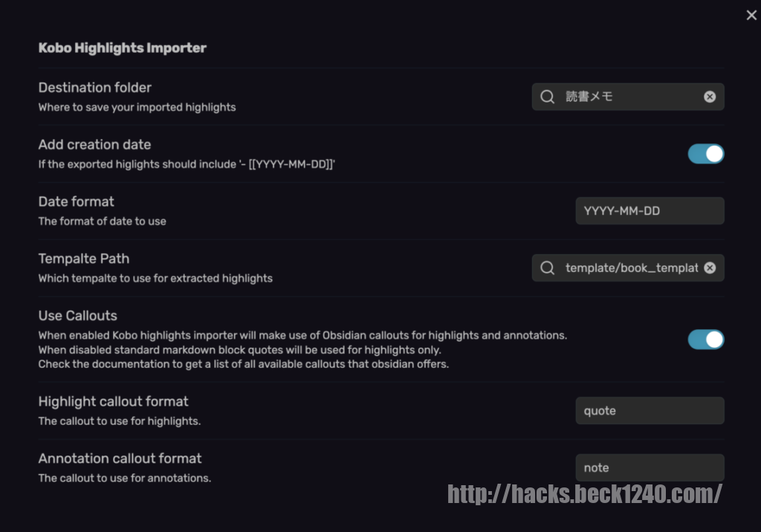Screen dimensions: 761x532
Task: Edit the Highlight callout format value quote
Action: point(650,410)
